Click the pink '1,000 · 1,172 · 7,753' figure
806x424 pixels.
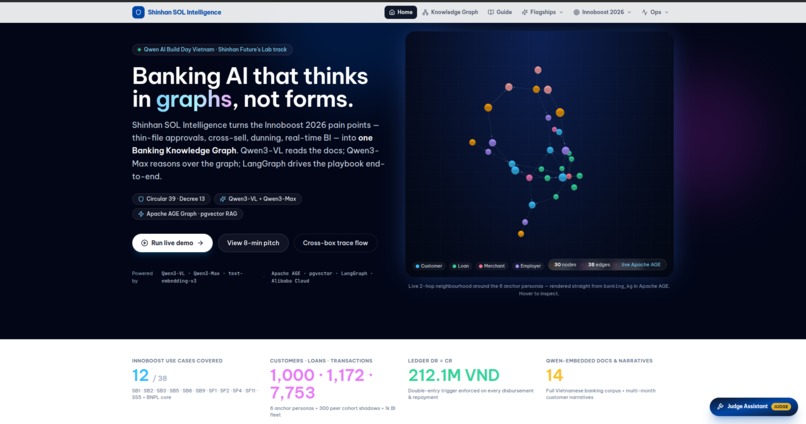pyautogui.click(x=321, y=384)
